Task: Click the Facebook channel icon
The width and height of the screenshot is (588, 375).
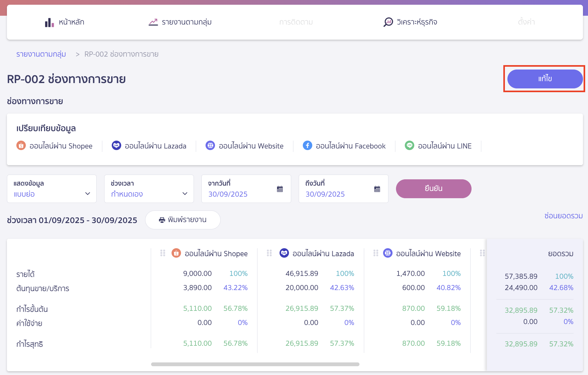Action: [307, 145]
